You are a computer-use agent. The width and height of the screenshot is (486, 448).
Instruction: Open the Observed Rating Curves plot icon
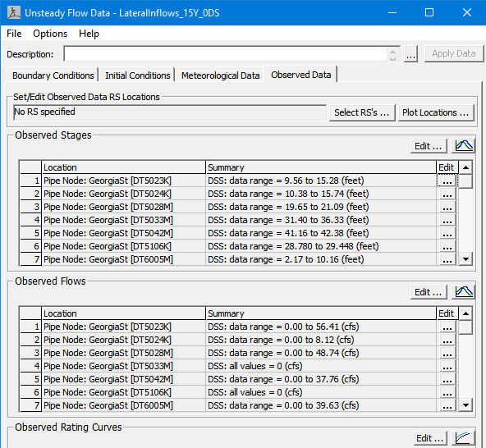tap(463, 438)
